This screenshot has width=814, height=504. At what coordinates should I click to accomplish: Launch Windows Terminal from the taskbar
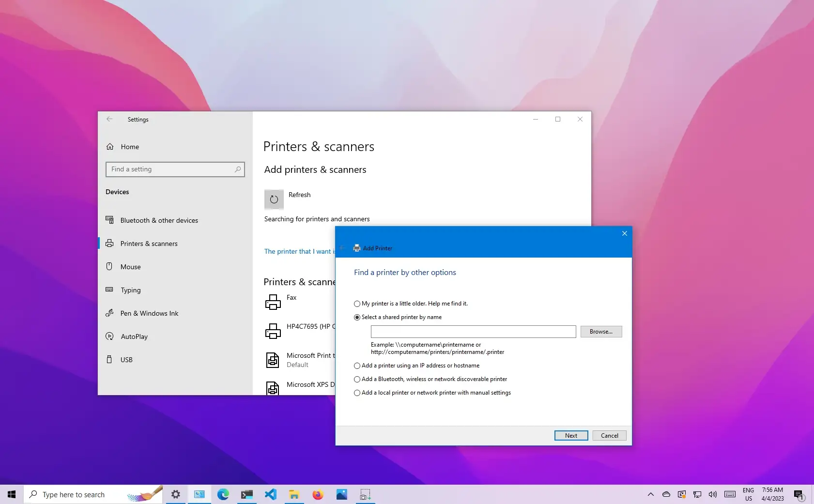coord(247,494)
